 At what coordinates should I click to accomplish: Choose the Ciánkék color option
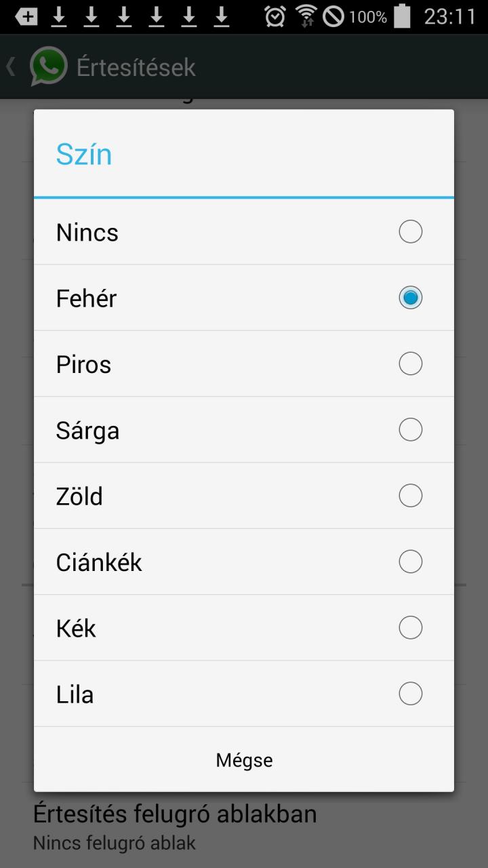click(x=244, y=561)
